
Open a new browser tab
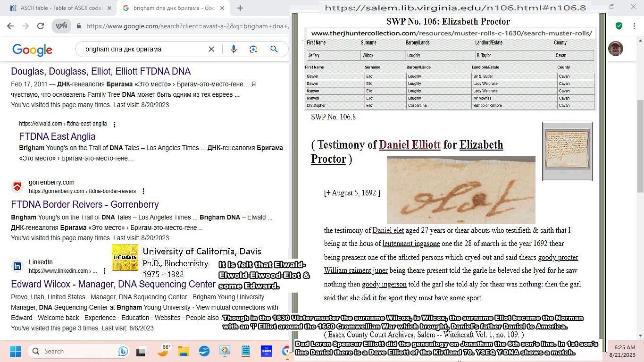[x=240, y=8]
